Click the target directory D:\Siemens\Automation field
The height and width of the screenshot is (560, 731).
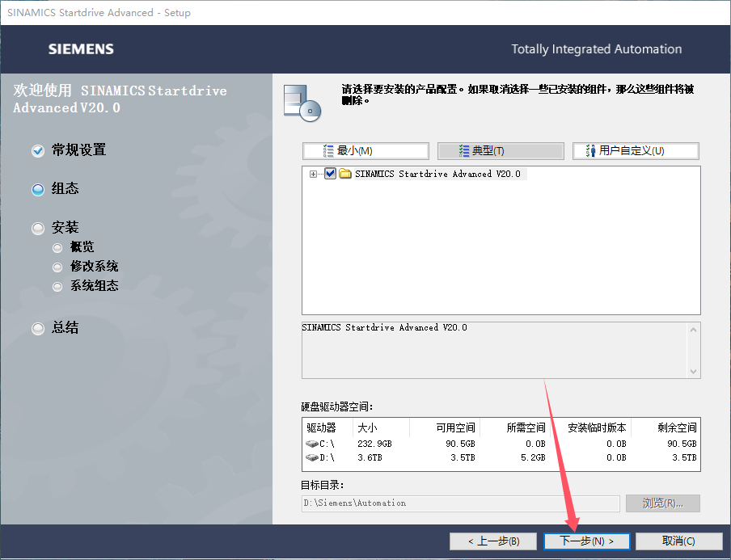point(461,503)
